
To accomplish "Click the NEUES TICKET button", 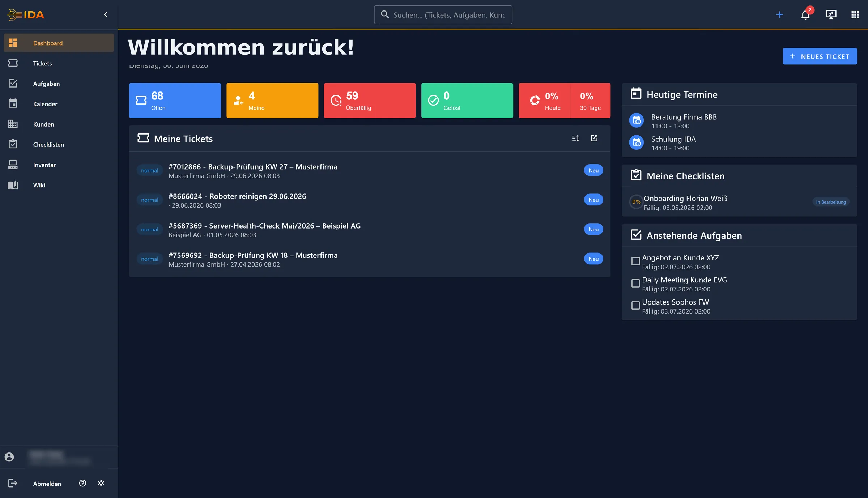I will (820, 56).
